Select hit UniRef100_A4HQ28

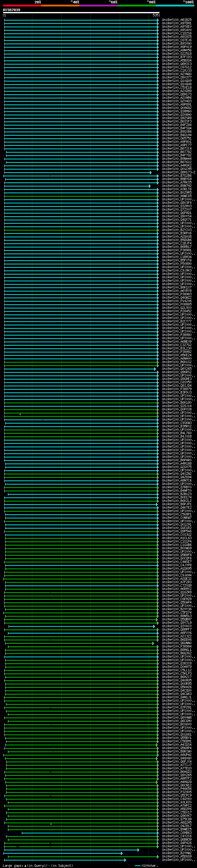pos(176,782)
